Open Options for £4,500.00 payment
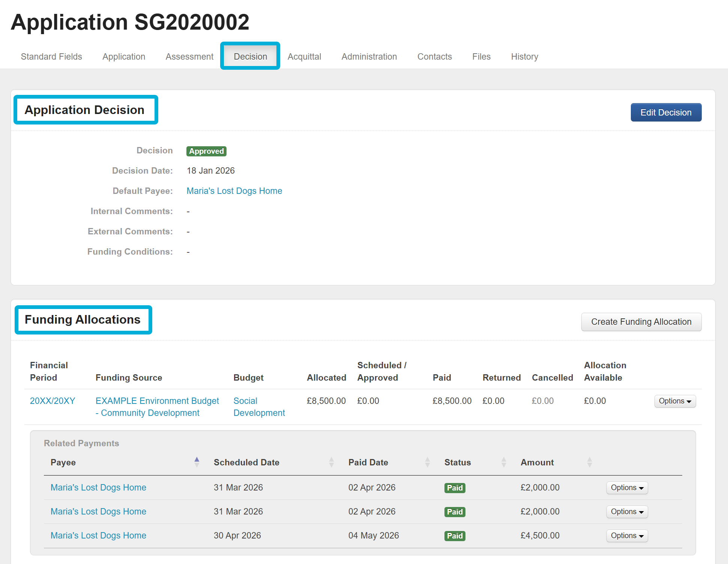Image resolution: width=728 pixels, height=564 pixels. click(627, 535)
